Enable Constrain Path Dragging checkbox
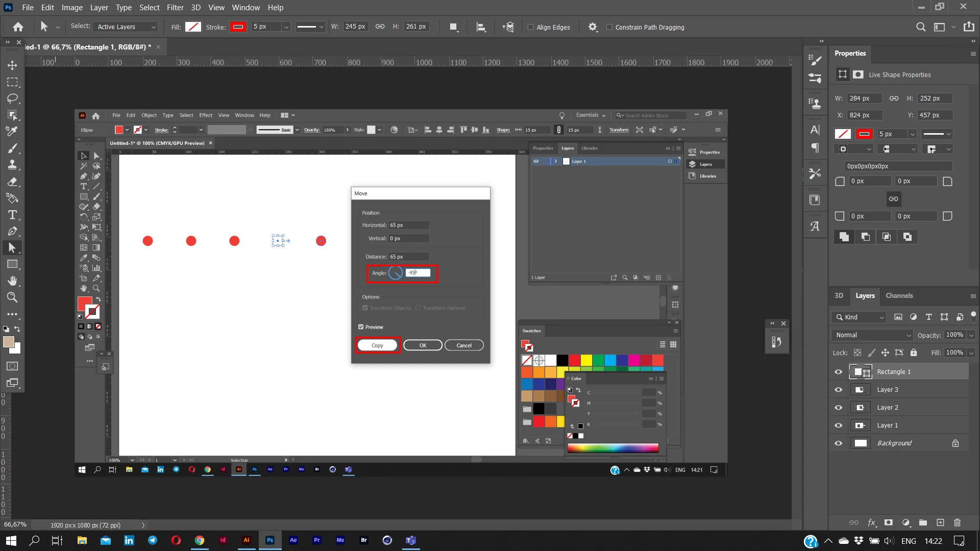The image size is (980, 551). [x=609, y=27]
